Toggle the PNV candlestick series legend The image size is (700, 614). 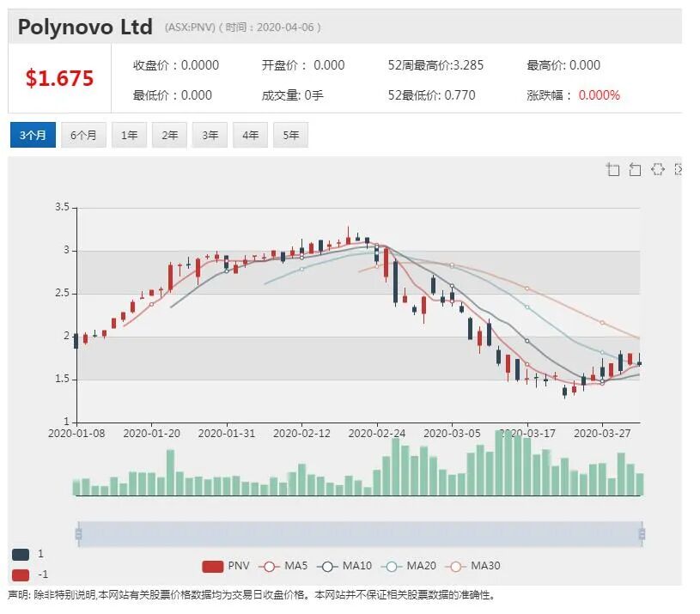point(226,566)
